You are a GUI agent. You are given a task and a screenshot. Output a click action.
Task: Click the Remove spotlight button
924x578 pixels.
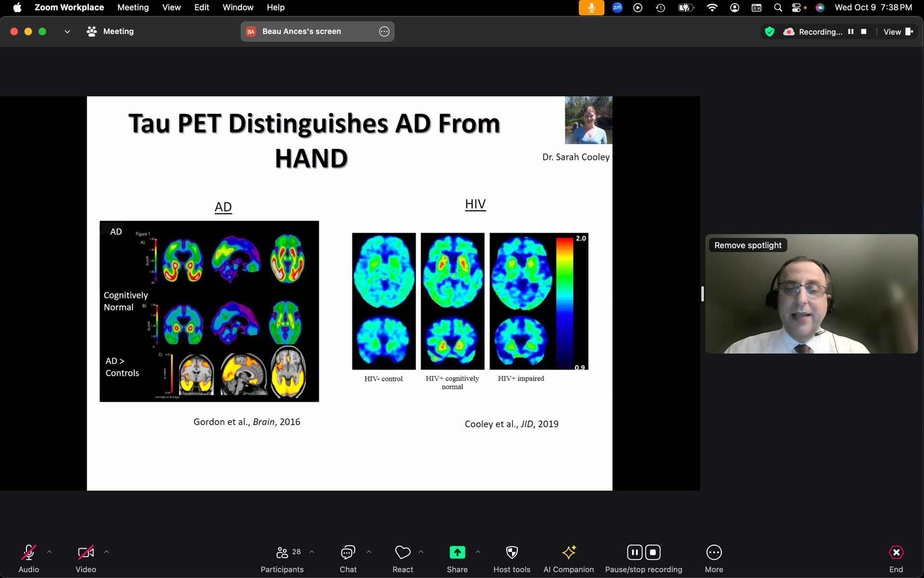point(747,245)
